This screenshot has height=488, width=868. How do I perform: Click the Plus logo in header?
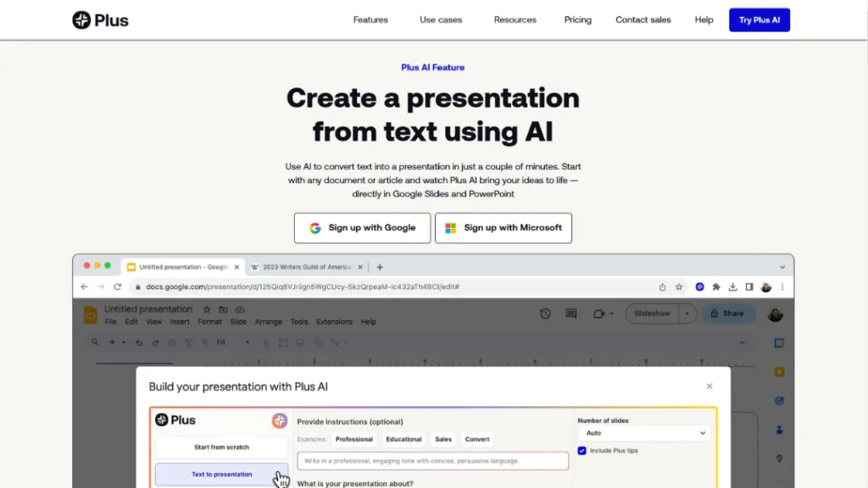click(x=100, y=20)
